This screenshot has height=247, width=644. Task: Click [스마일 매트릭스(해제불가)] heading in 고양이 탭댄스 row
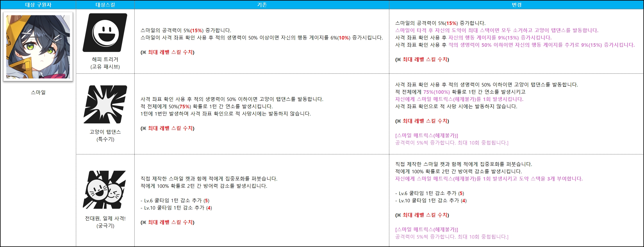coord(427,136)
